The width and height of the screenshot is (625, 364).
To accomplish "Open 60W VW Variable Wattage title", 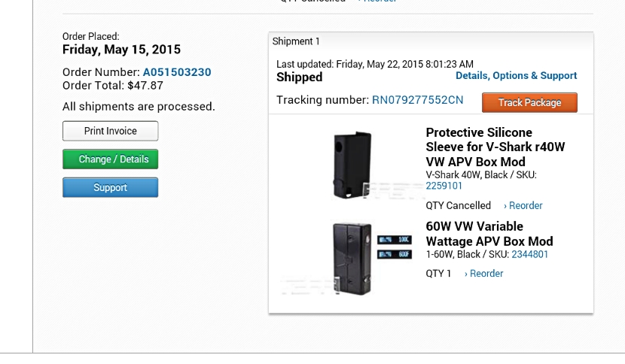I will (x=489, y=234).
